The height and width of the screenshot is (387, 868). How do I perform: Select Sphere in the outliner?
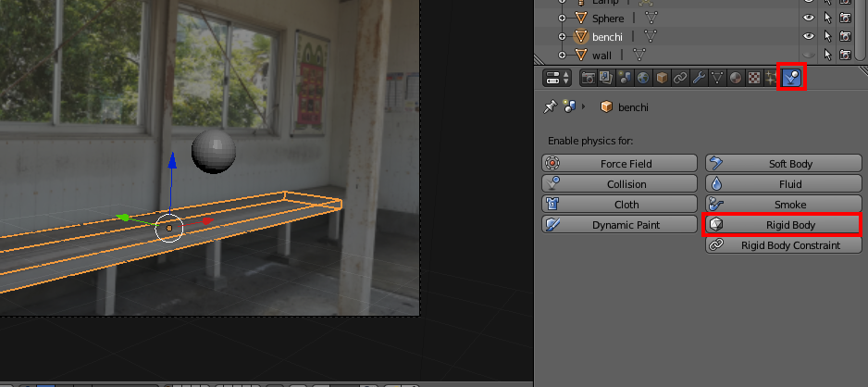[608, 19]
